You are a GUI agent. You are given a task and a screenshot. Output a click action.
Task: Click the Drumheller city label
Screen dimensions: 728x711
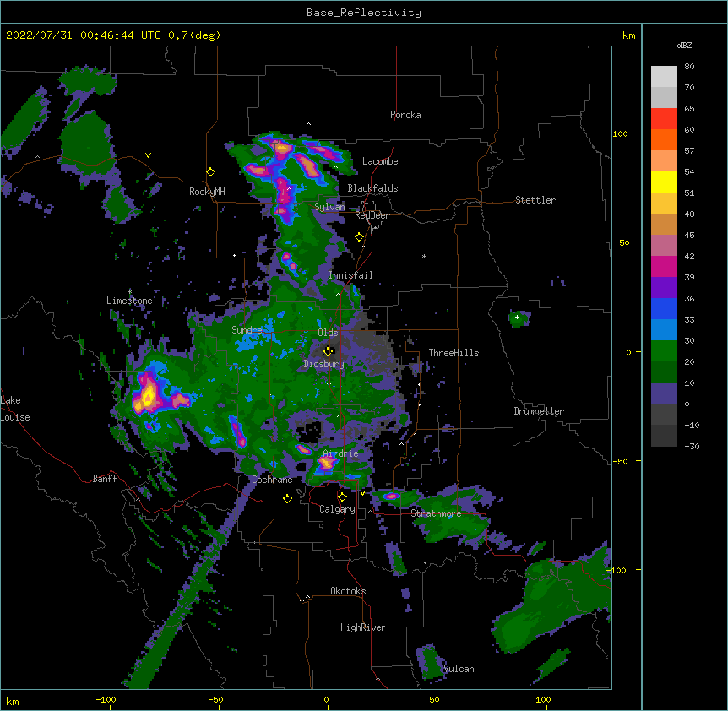(x=539, y=411)
